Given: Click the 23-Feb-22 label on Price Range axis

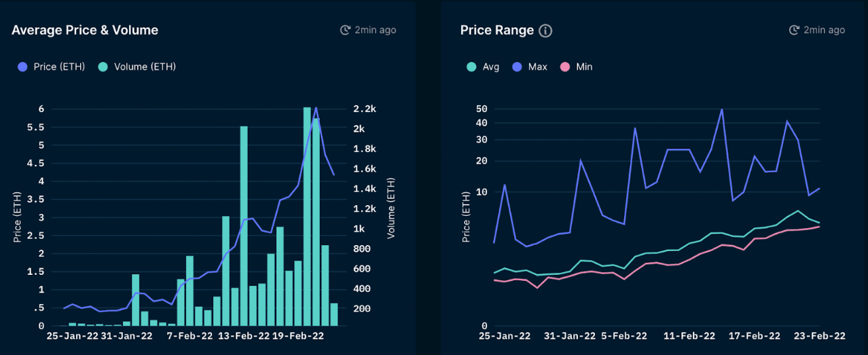Looking at the screenshot, I should pyautogui.click(x=821, y=336).
